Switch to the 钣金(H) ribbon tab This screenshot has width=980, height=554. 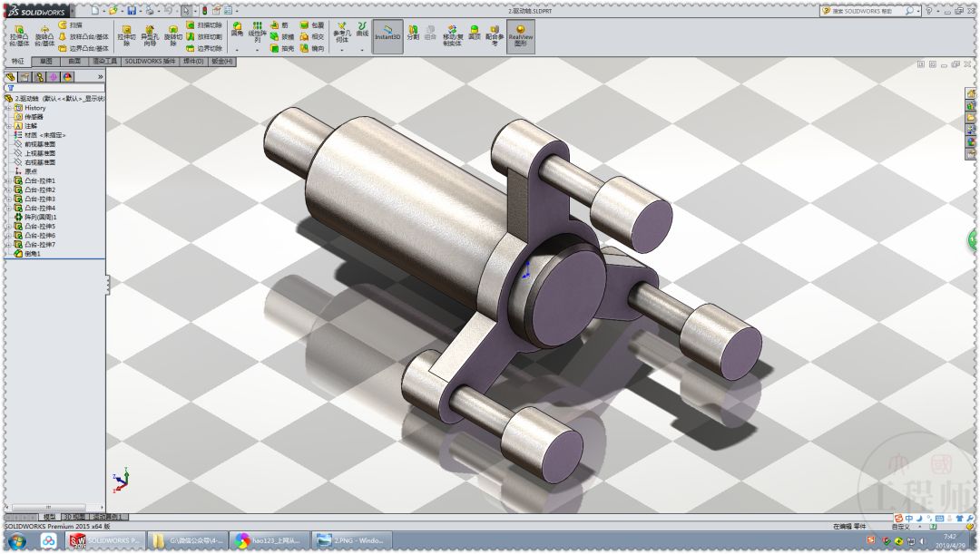222,62
